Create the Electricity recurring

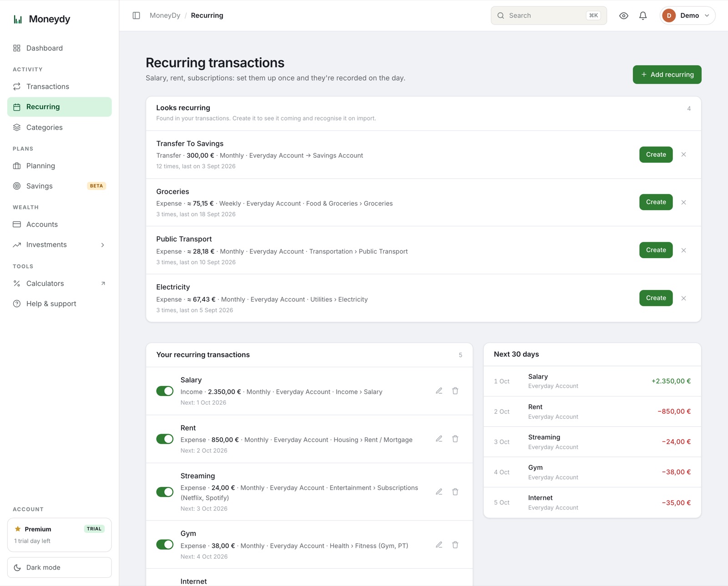(656, 298)
